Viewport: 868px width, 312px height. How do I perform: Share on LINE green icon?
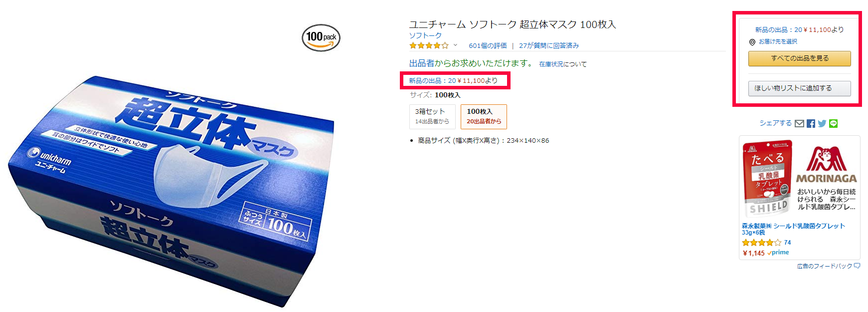click(x=833, y=123)
